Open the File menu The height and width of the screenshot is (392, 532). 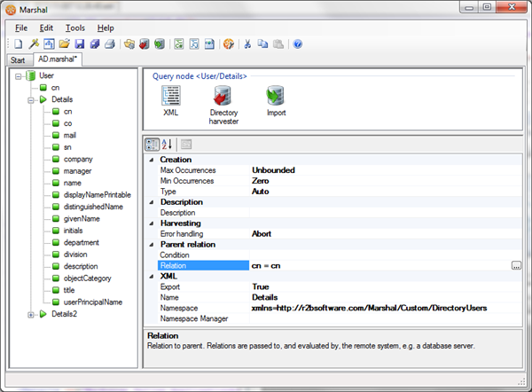coord(21,27)
